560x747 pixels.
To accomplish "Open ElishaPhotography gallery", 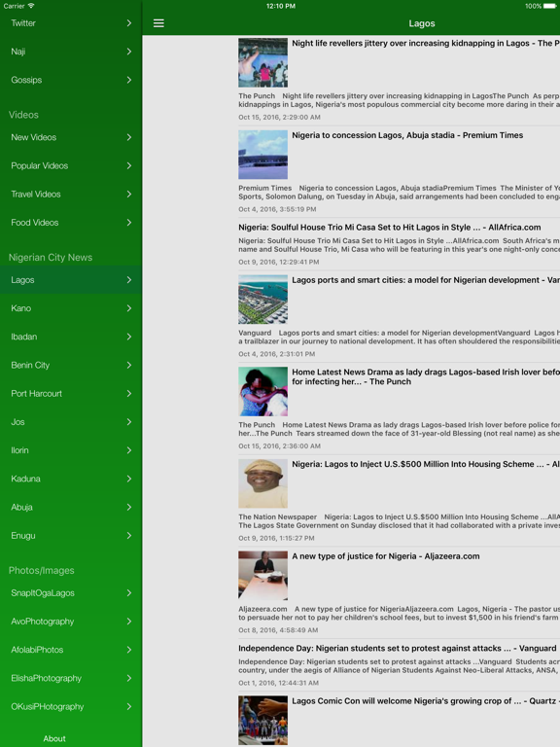I will (x=71, y=678).
